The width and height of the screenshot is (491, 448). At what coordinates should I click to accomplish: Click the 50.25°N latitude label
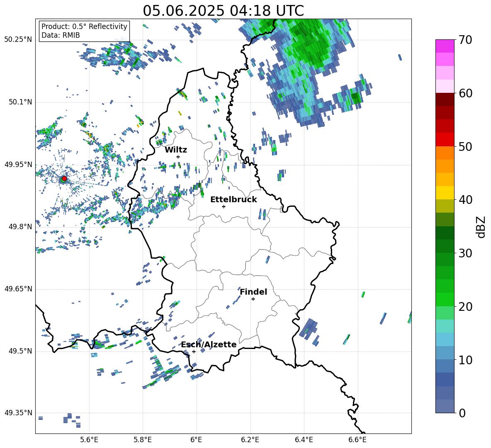(18, 40)
